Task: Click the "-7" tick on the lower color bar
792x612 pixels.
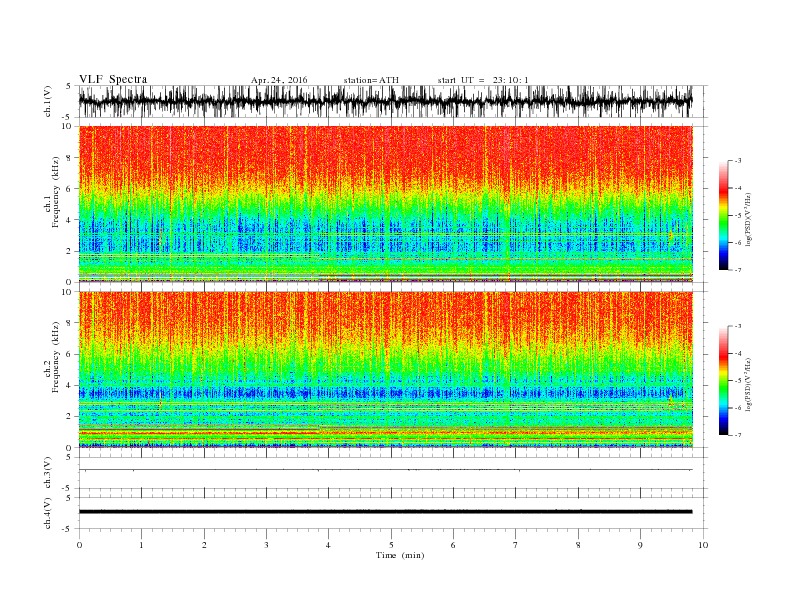Action: [737, 435]
